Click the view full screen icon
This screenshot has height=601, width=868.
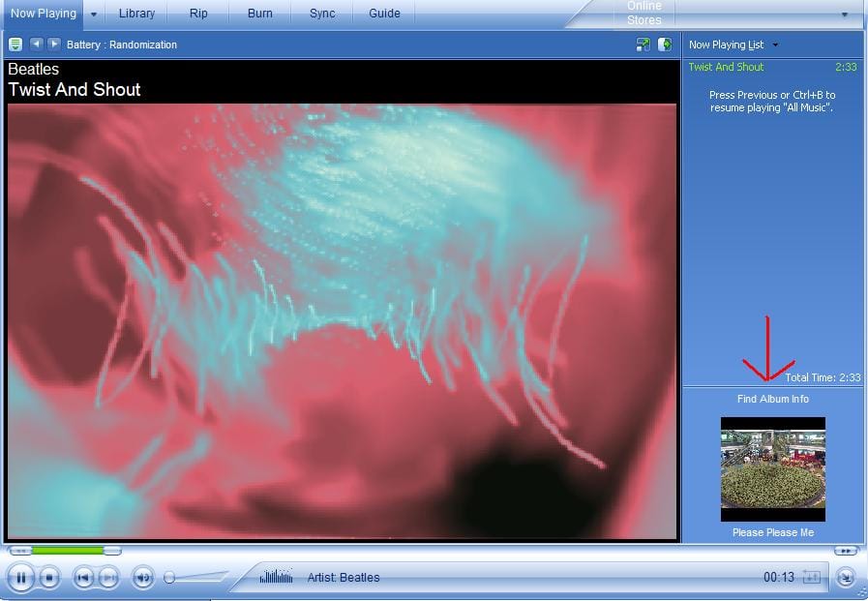[x=644, y=45]
